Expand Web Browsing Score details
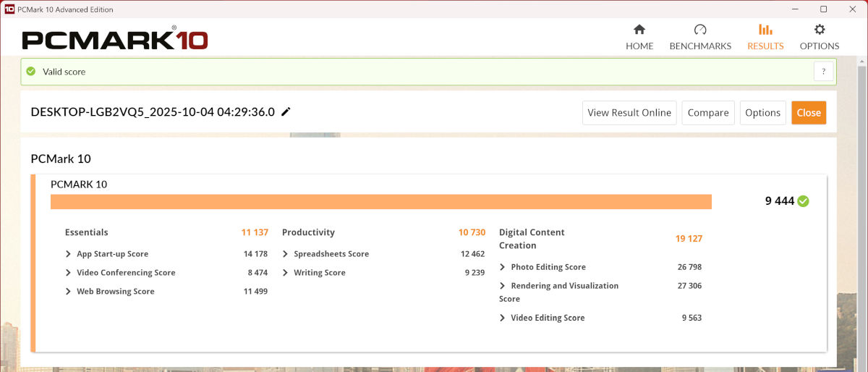The image size is (868, 372). (69, 292)
